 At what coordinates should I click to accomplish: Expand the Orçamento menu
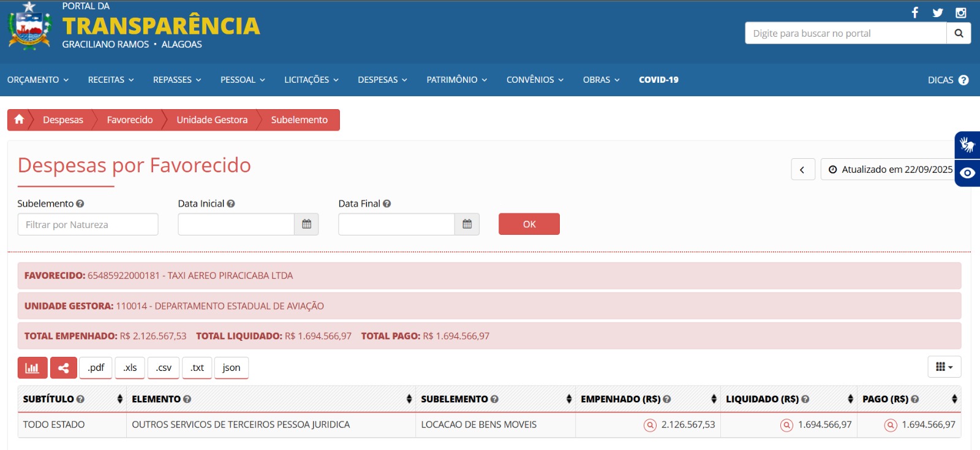point(38,80)
